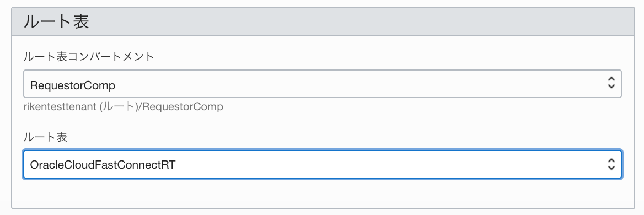Click the gray header bar of ルート表 panel

[x=323, y=21]
